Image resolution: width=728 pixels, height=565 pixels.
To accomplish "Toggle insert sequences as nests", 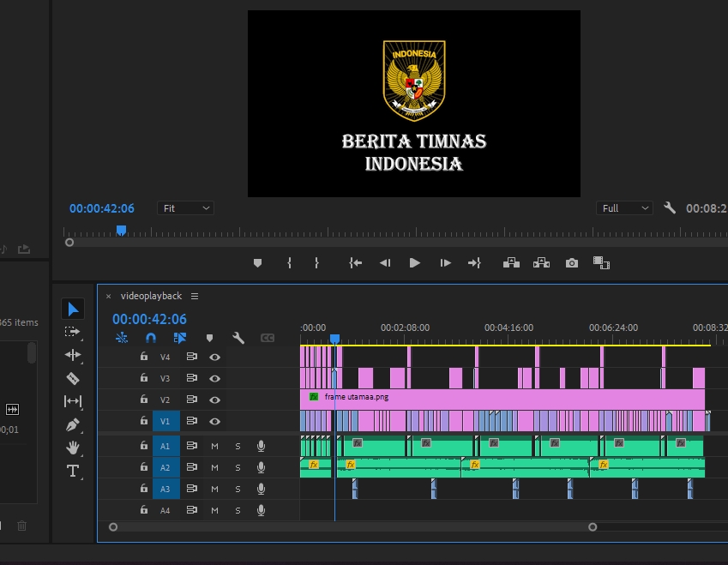I will point(122,338).
